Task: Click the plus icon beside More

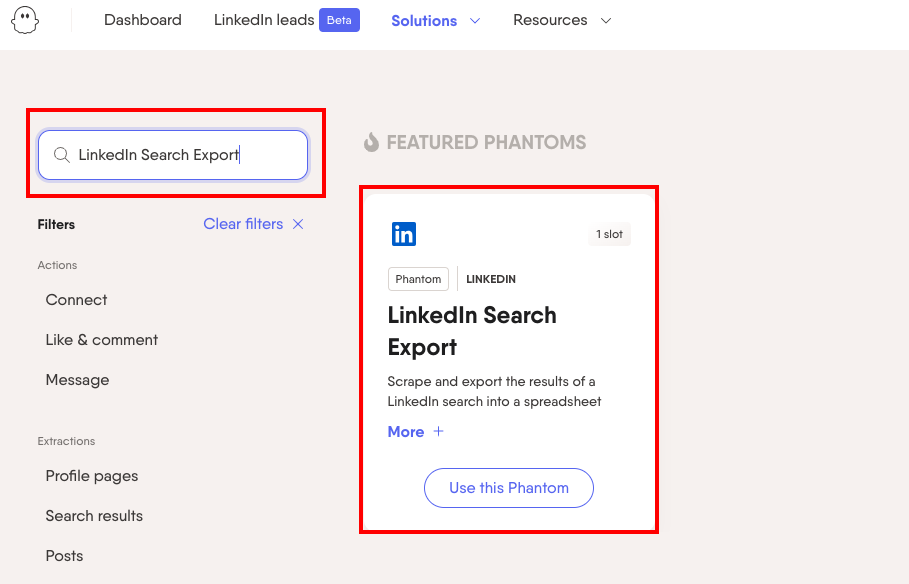Action: pyautogui.click(x=438, y=432)
